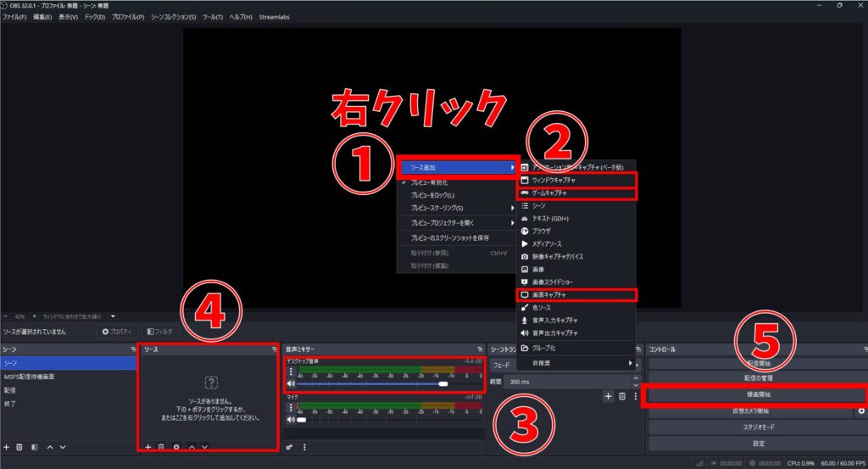Screen dimensions: 868x469
Task: Toggle プレビュー有効化 checkmark item
Action: pyautogui.click(x=457, y=182)
